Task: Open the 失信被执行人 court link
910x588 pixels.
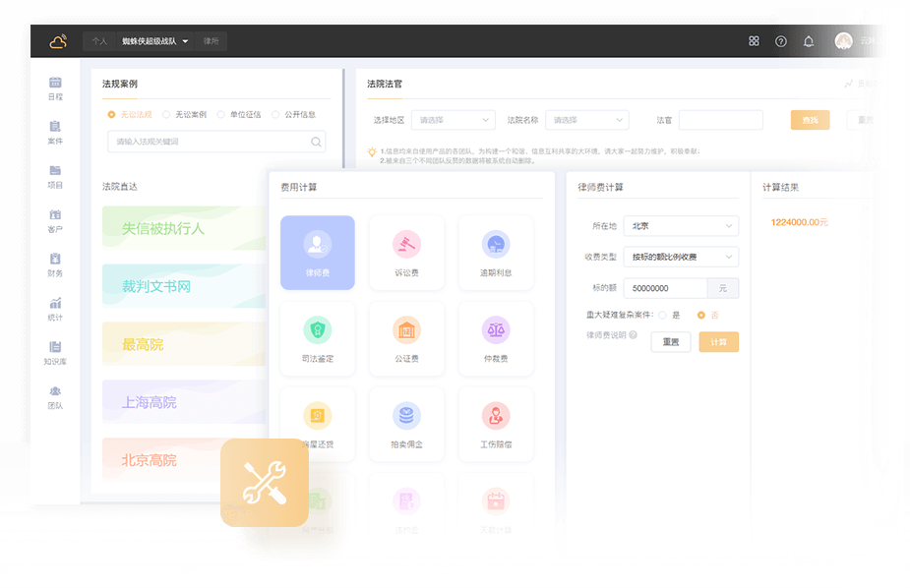Action: [x=185, y=228]
